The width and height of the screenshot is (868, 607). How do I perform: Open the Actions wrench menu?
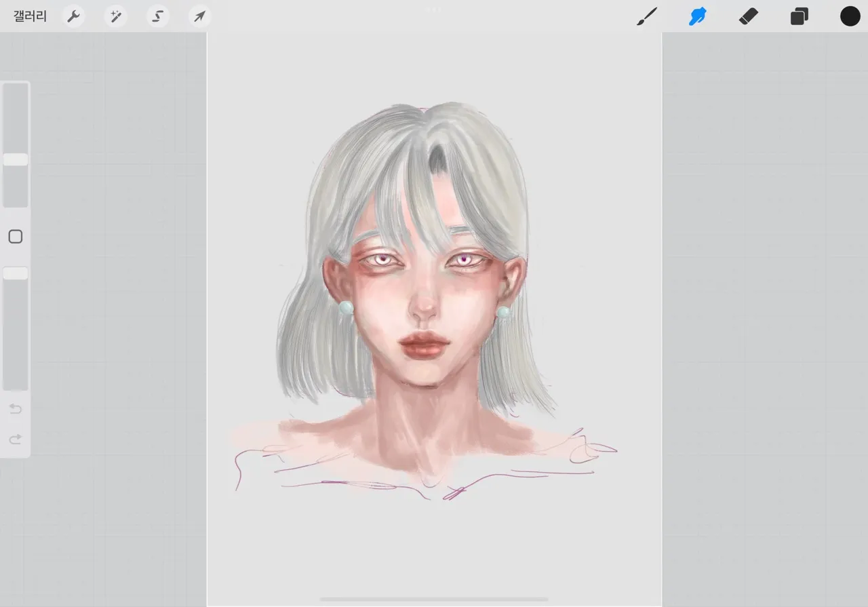coord(73,16)
